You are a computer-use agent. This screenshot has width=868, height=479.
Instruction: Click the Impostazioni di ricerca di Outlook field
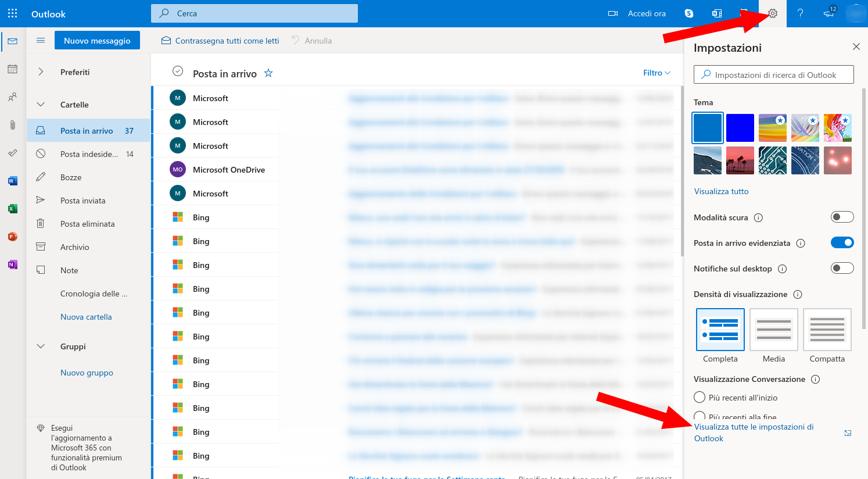click(774, 74)
